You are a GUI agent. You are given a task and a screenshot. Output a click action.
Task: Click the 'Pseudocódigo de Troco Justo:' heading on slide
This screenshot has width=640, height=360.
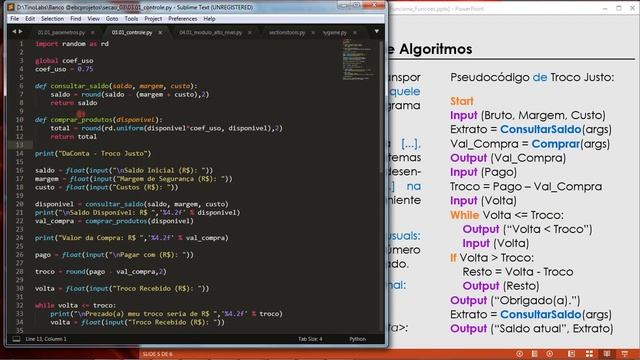[x=532, y=77]
